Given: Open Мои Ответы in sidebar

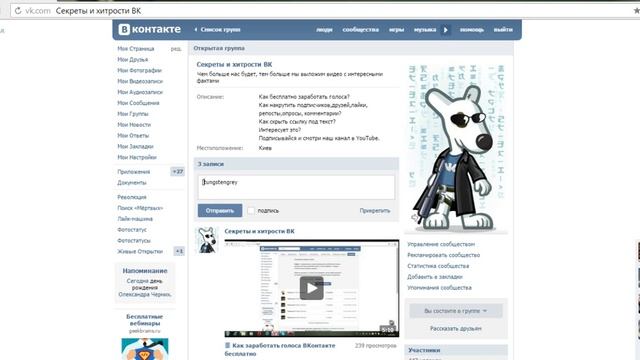Looking at the screenshot, I should click(x=133, y=136).
